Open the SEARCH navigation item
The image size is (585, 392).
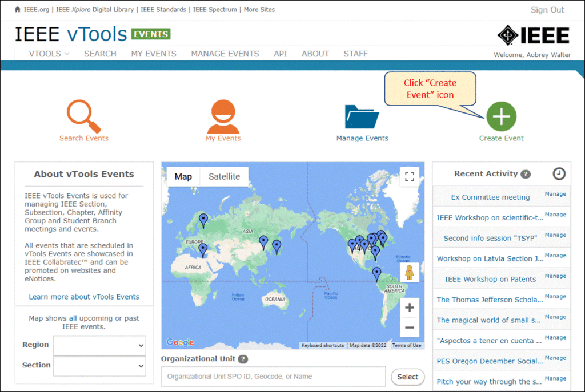click(x=100, y=54)
